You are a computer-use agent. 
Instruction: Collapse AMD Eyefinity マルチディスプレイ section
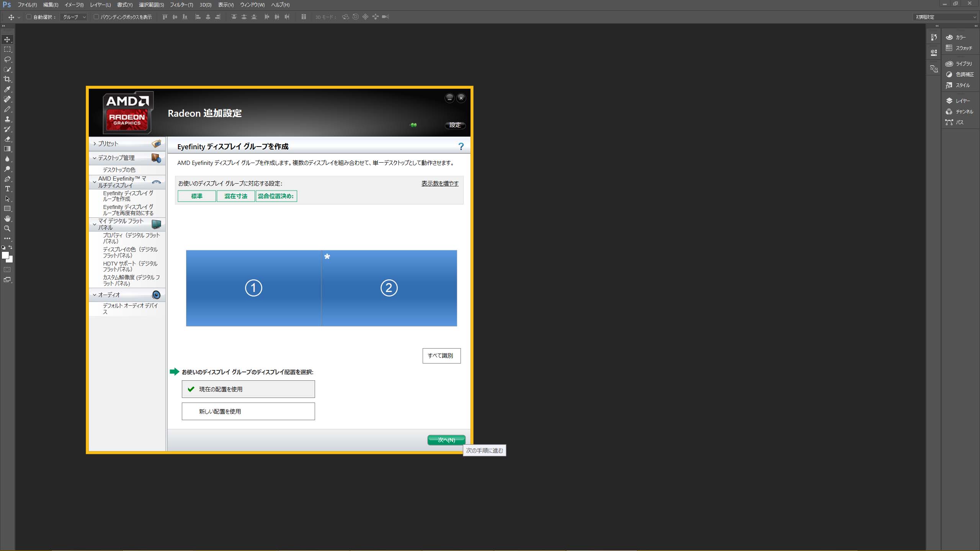coord(127,182)
